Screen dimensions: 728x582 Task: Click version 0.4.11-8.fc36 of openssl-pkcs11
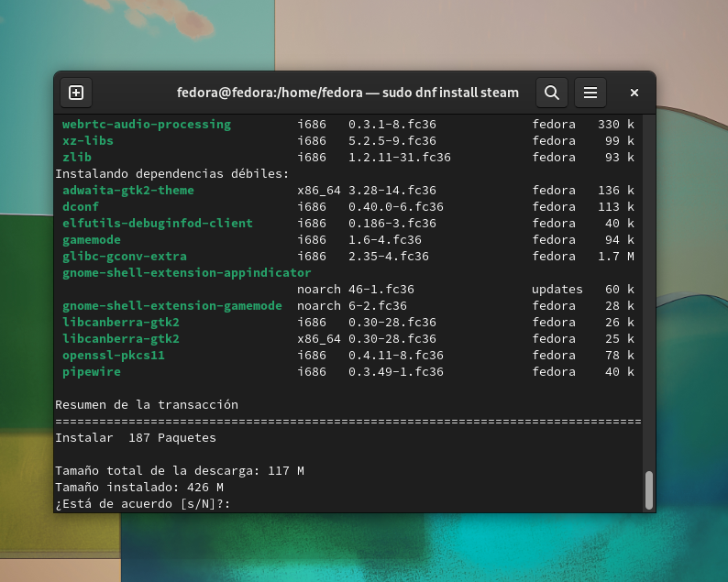396,356
